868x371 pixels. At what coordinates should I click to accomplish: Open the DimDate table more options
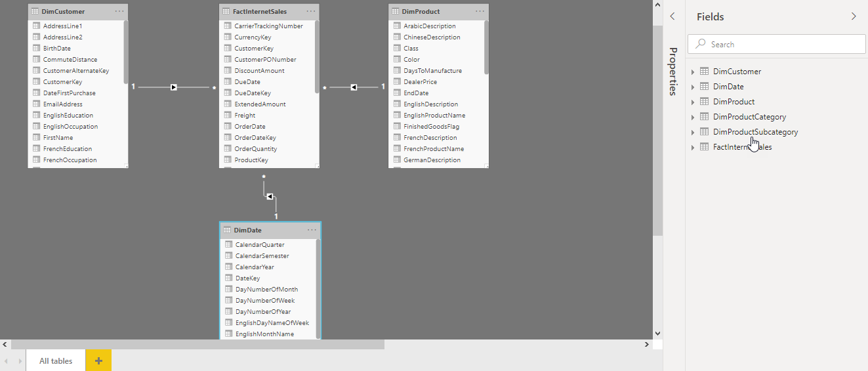(312, 230)
